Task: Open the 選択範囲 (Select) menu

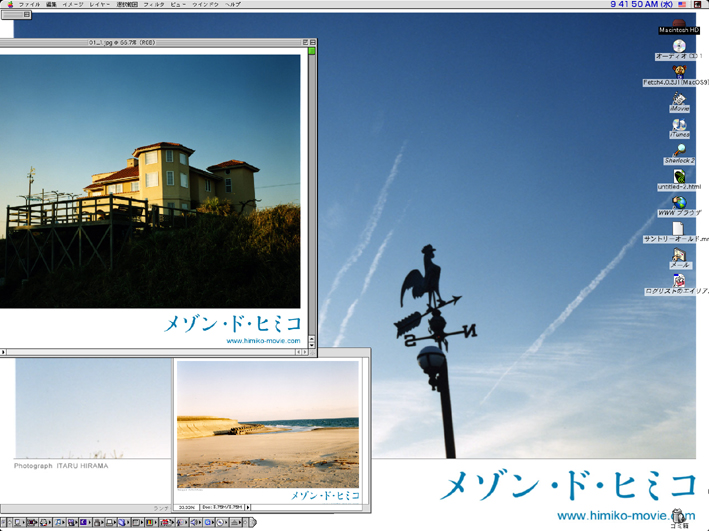Action: point(127,4)
